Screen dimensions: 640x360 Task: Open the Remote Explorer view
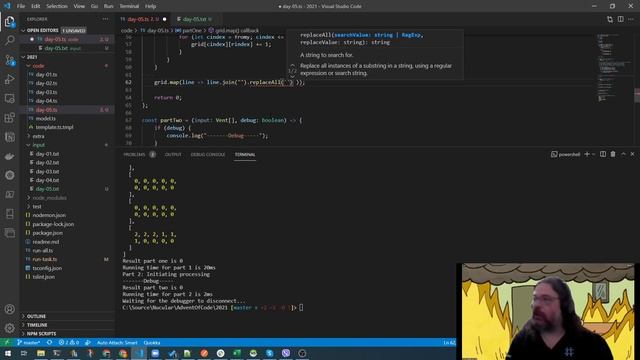[9, 98]
